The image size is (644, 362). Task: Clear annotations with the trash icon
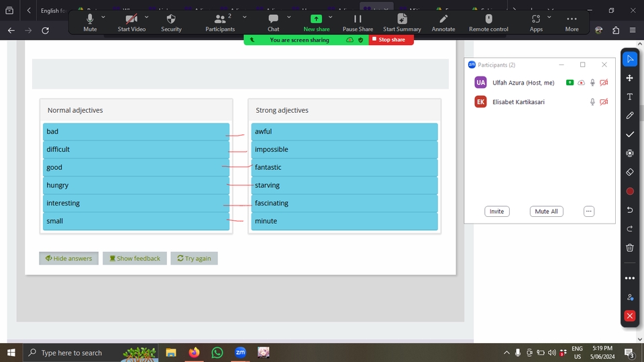tap(630, 248)
